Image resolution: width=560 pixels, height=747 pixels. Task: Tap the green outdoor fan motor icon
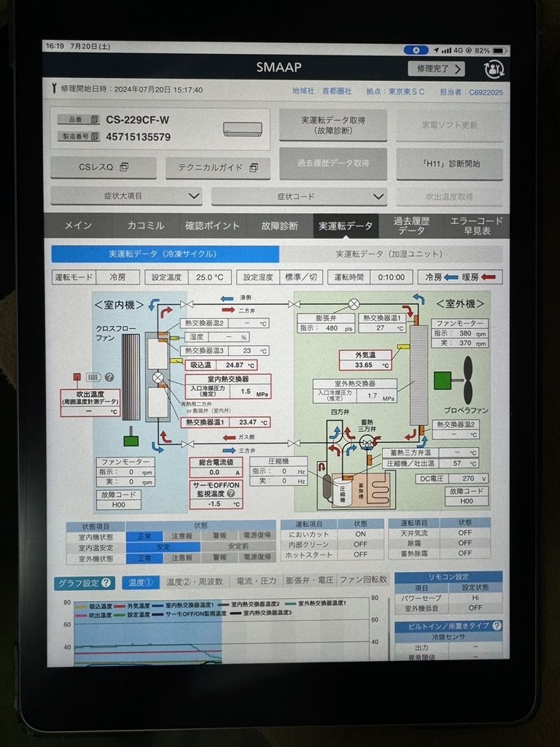click(x=443, y=381)
